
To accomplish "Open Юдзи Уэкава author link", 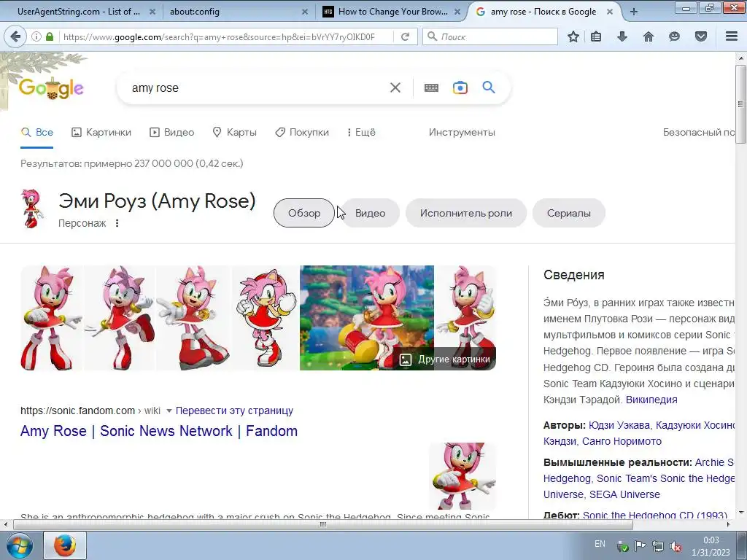I will [619, 425].
